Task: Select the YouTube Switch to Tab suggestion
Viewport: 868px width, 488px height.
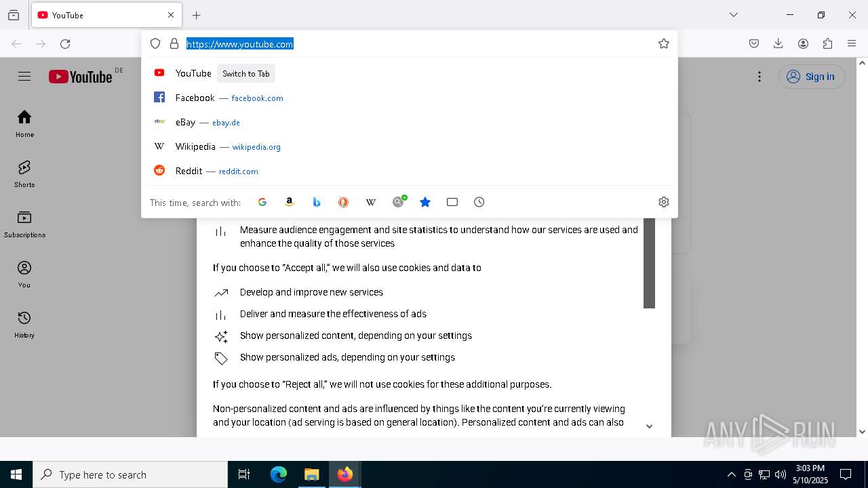Action: (x=410, y=73)
